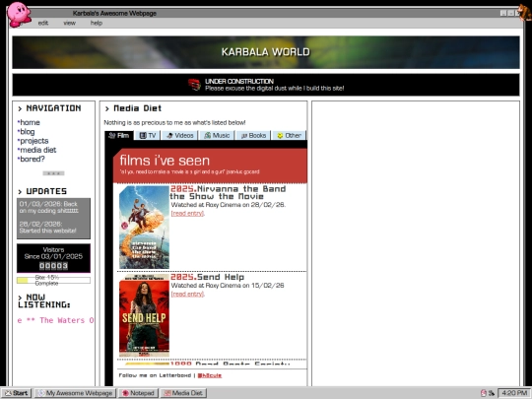Click the taskbar clock showing 4:20 PM
The width and height of the screenshot is (532, 399).
tap(514, 393)
